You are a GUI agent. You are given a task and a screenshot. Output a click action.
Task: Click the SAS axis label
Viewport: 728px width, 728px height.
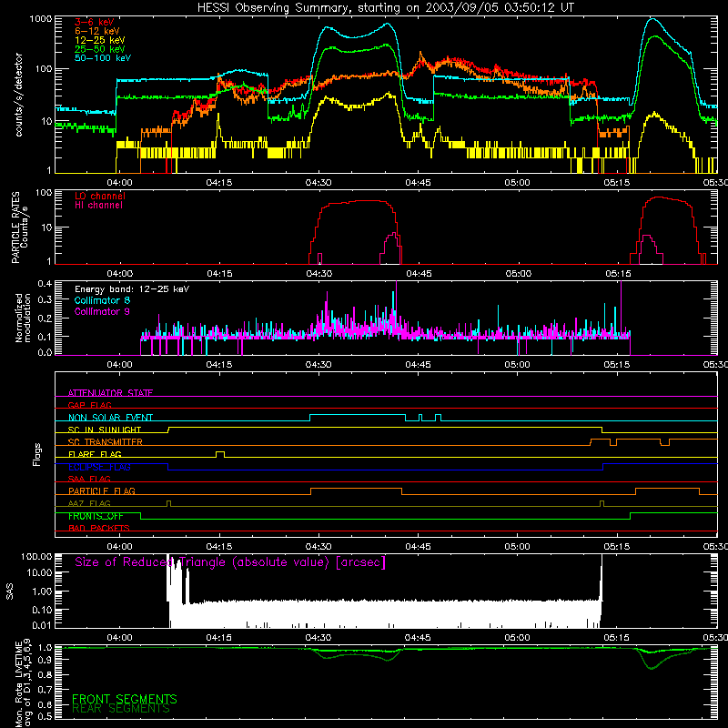click(x=10, y=591)
